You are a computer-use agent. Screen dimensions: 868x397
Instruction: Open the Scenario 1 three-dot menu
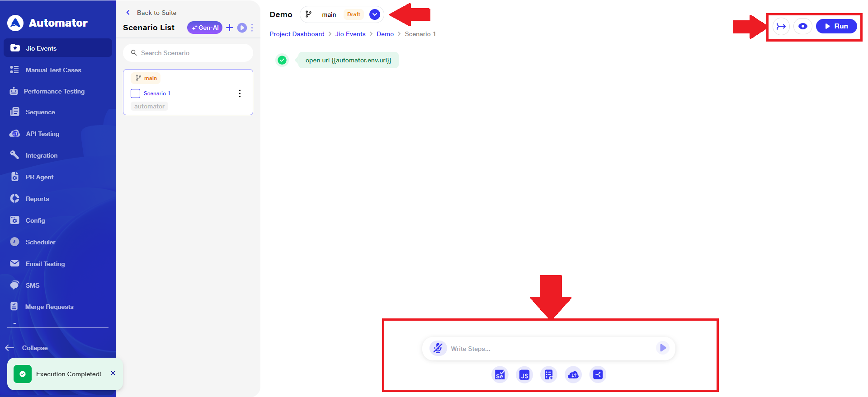point(240,93)
